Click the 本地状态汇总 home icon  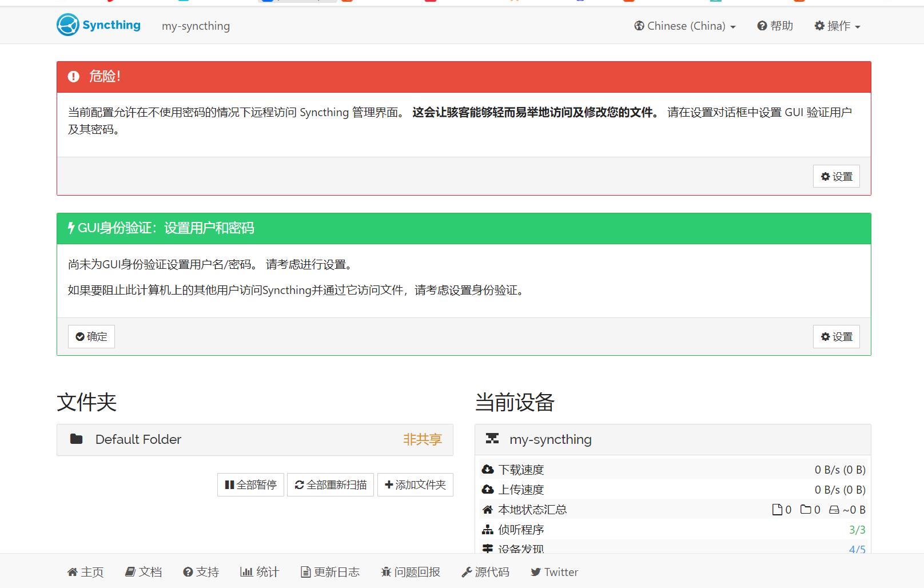click(488, 510)
